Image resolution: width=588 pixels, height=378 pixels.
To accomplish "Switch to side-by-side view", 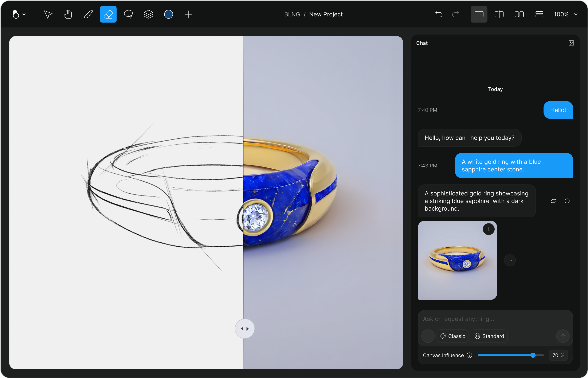I will (519, 14).
